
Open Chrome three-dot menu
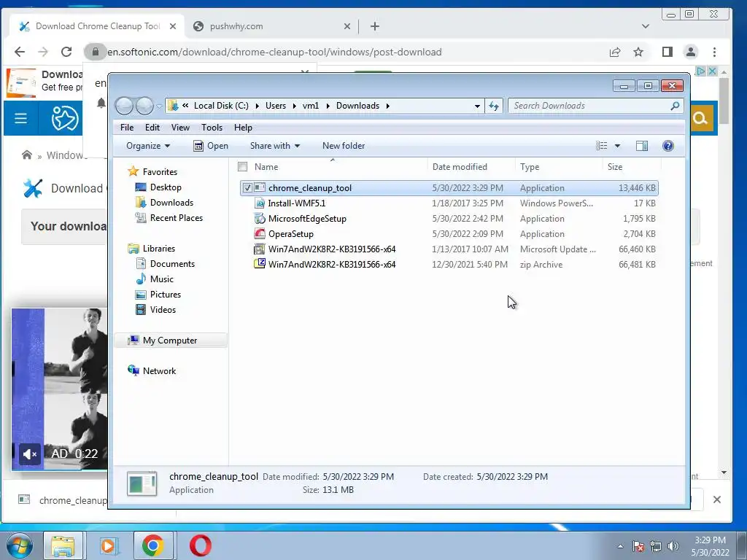[714, 52]
